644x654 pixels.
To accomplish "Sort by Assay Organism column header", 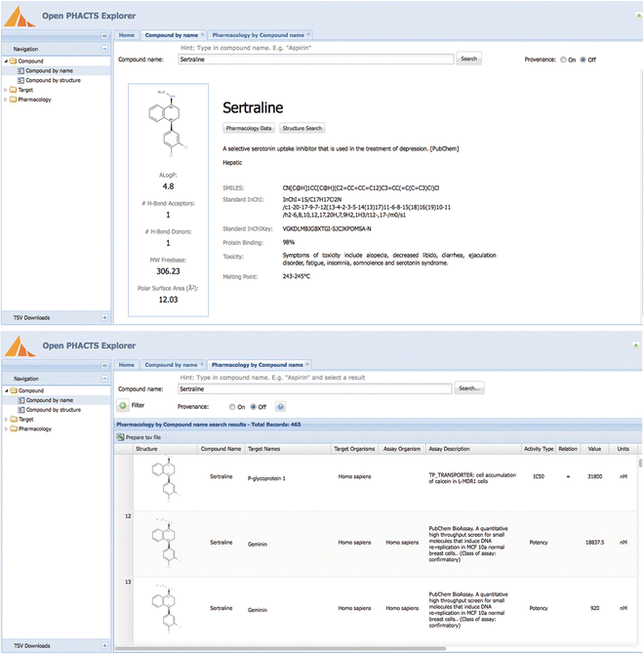I will coord(402,449).
